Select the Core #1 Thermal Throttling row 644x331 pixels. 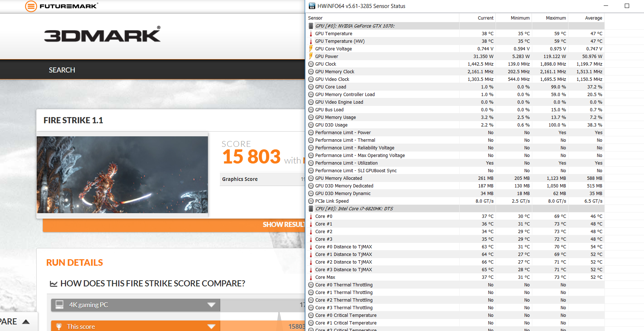point(456,292)
